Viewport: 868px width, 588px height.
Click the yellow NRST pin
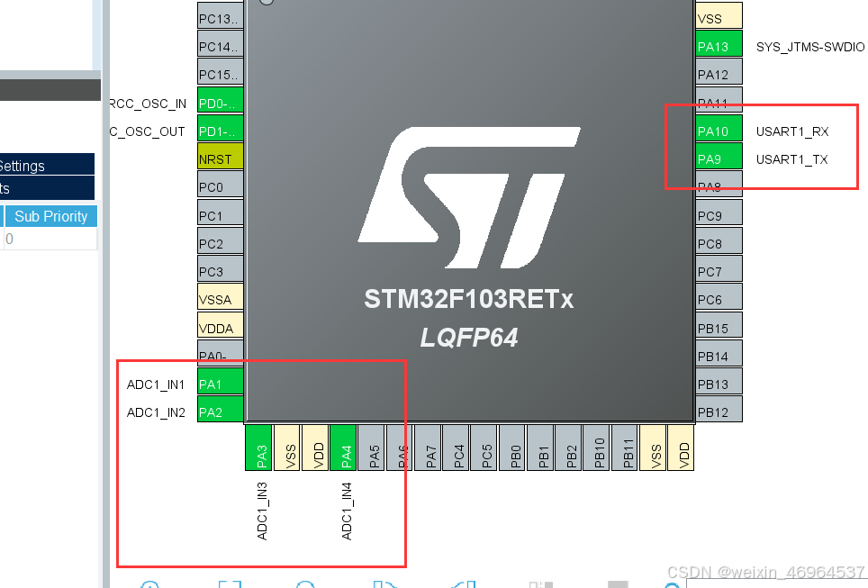point(219,158)
